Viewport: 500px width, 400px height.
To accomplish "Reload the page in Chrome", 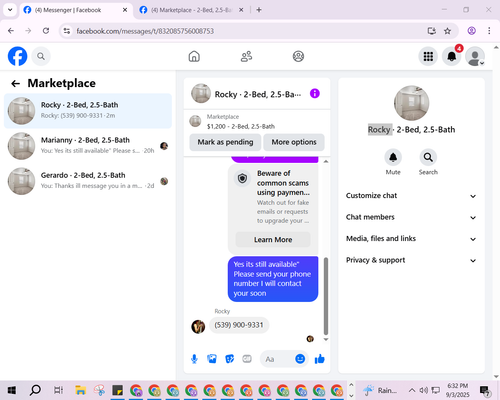I will 46,31.
